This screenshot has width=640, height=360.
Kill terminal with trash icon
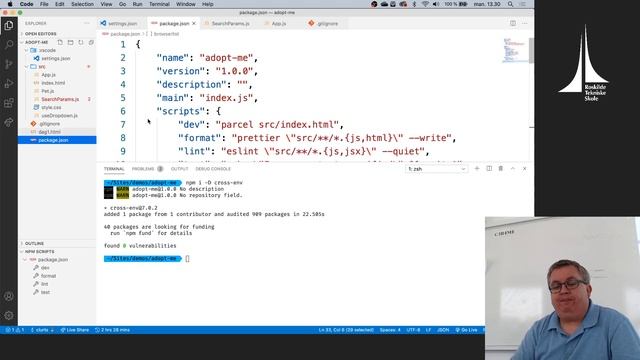click(501, 169)
